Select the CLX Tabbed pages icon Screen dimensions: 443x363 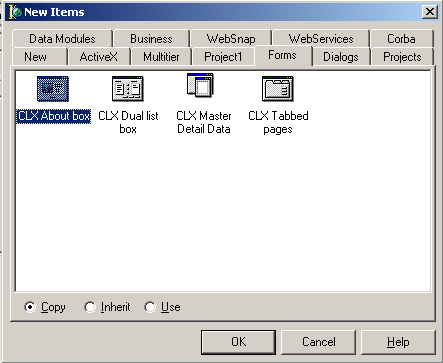tap(278, 89)
